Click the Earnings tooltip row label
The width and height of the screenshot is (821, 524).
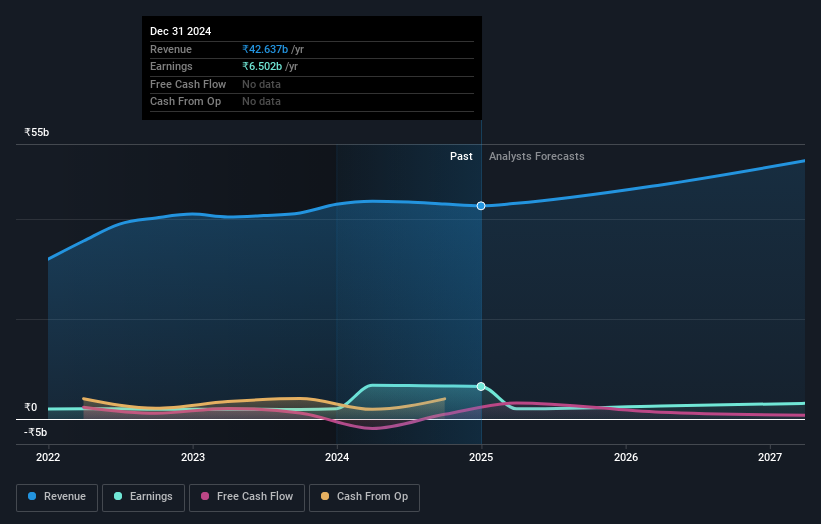[x=171, y=66]
